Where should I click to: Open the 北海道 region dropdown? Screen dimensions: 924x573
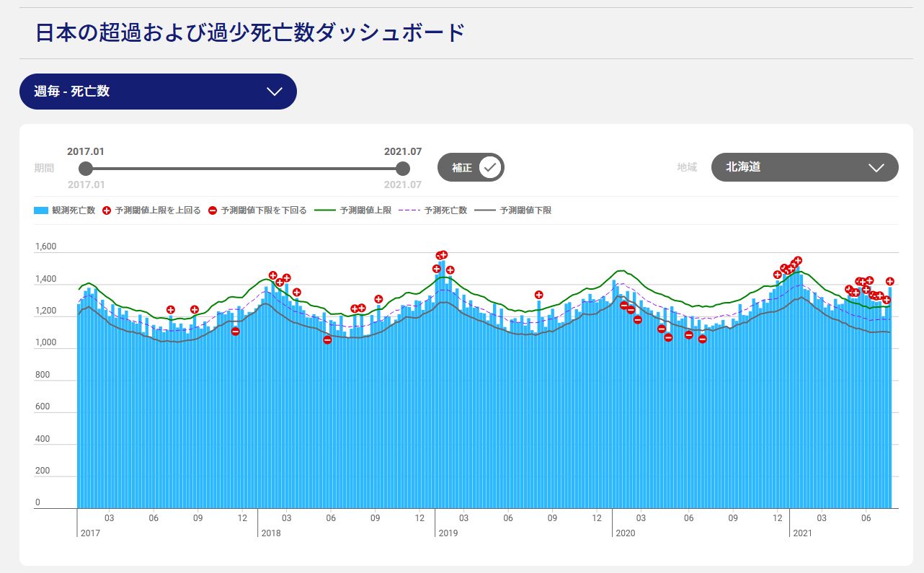pos(804,167)
